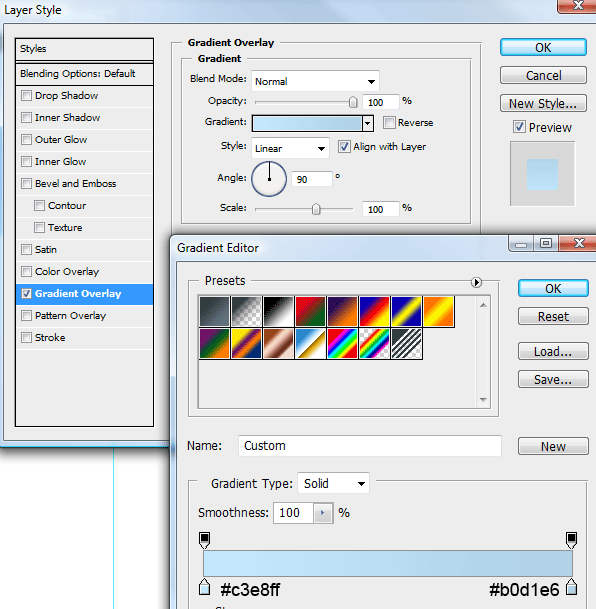Enable the Inner Shadow checkbox

pos(26,117)
